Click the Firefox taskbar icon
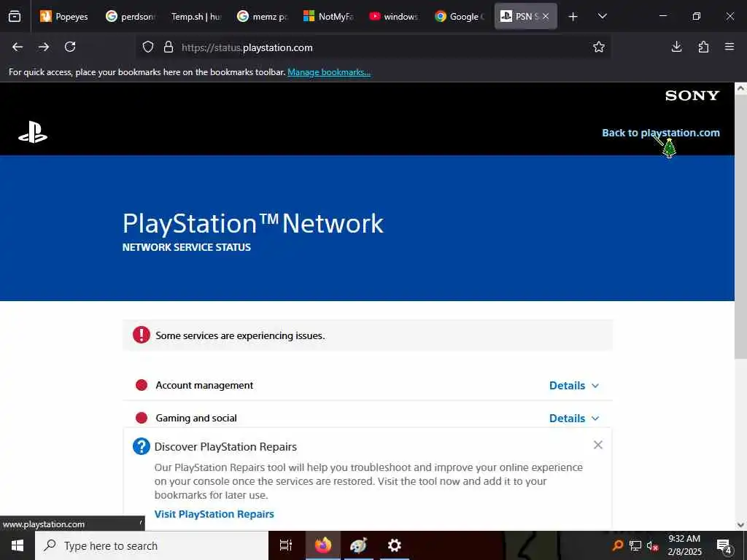Screen dimensions: 747x560 pos(322,545)
